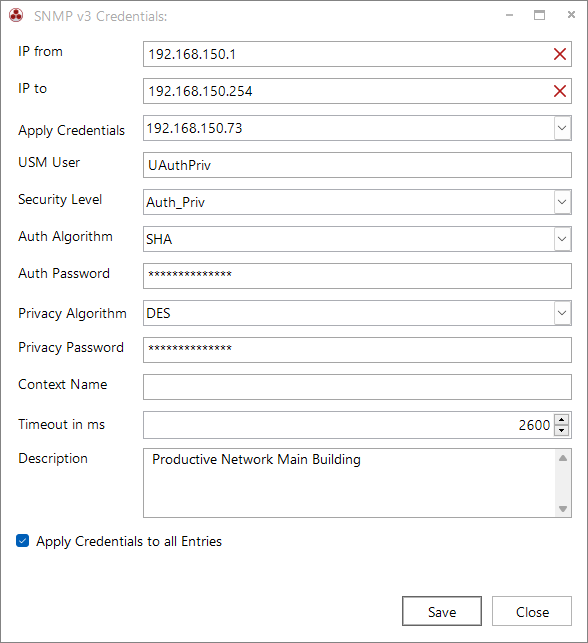Screen dimensions: 588x643
Task: Open the Apply Credentials dropdown
Action: [x=562, y=128]
